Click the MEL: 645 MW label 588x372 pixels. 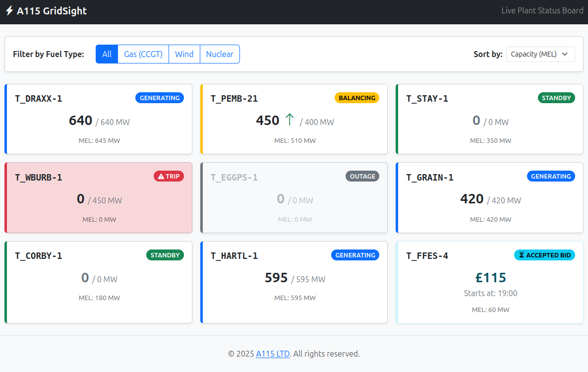99,141
